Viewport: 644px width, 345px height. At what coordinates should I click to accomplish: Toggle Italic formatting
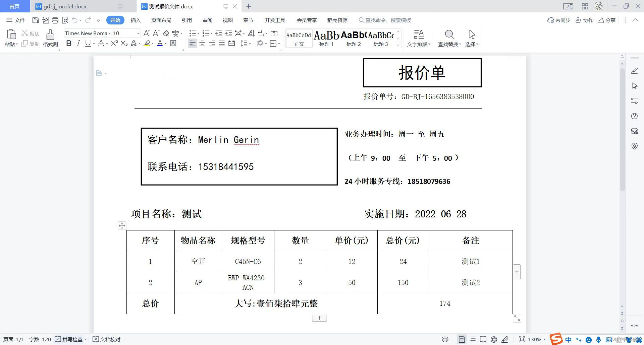(x=78, y=43)
